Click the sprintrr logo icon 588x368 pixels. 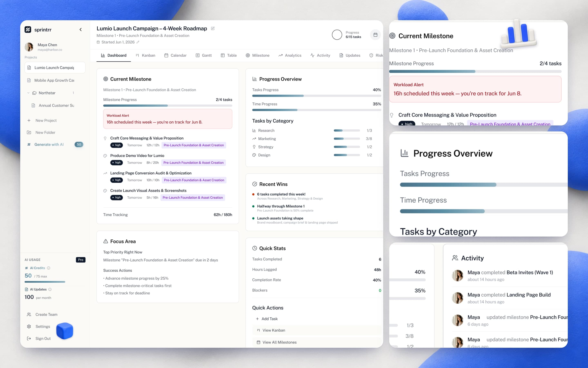pos(28,29)
